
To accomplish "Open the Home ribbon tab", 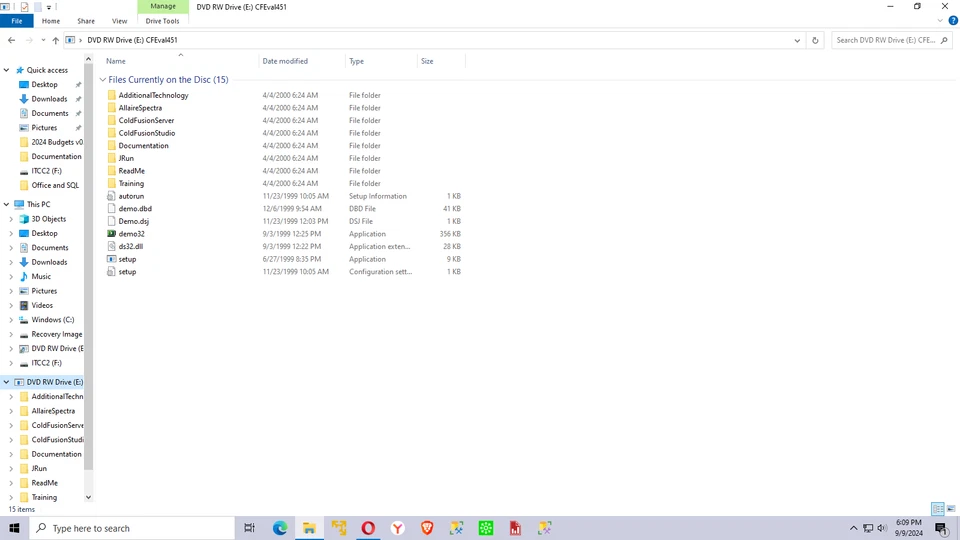I will click(x=51, y=21).
